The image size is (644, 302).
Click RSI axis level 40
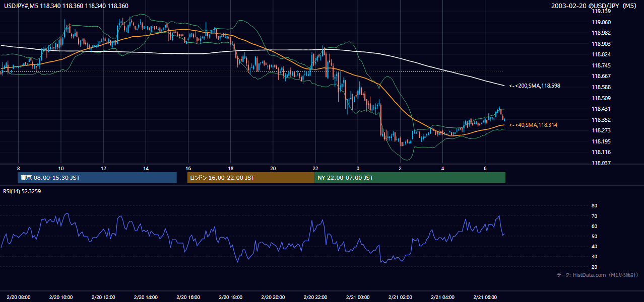pyautogui.click(x=594, y=246)
